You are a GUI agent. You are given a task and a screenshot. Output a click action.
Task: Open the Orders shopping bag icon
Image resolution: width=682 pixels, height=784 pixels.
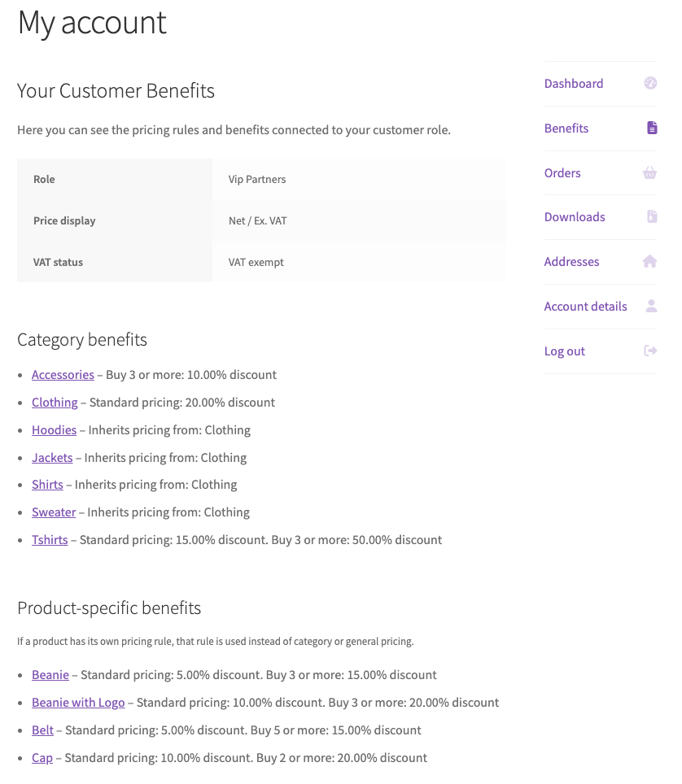[x=649, y=172]
